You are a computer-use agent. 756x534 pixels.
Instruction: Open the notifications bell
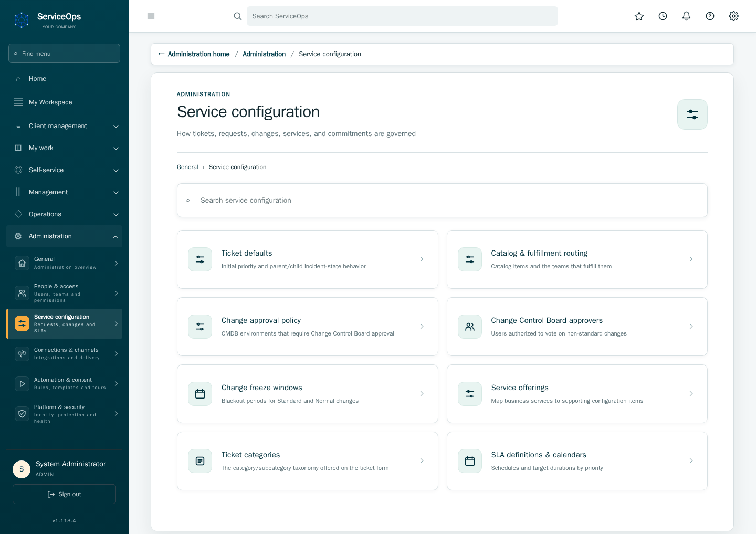686,16
